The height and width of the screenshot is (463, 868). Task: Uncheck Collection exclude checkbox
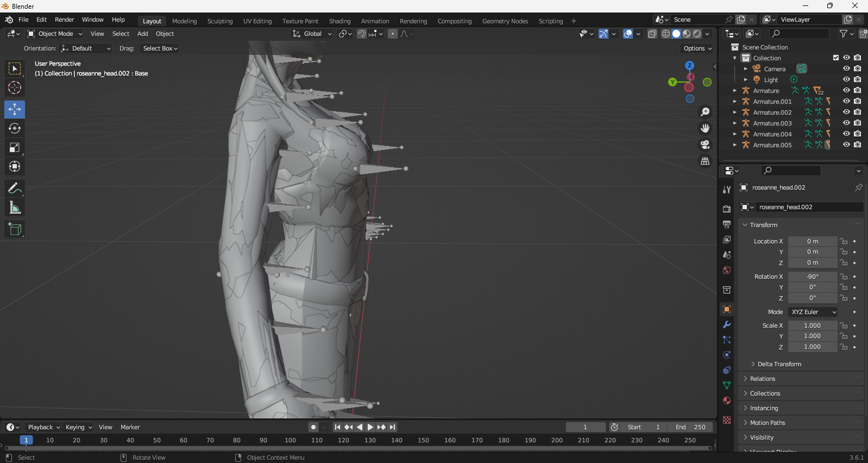(836, 58)
